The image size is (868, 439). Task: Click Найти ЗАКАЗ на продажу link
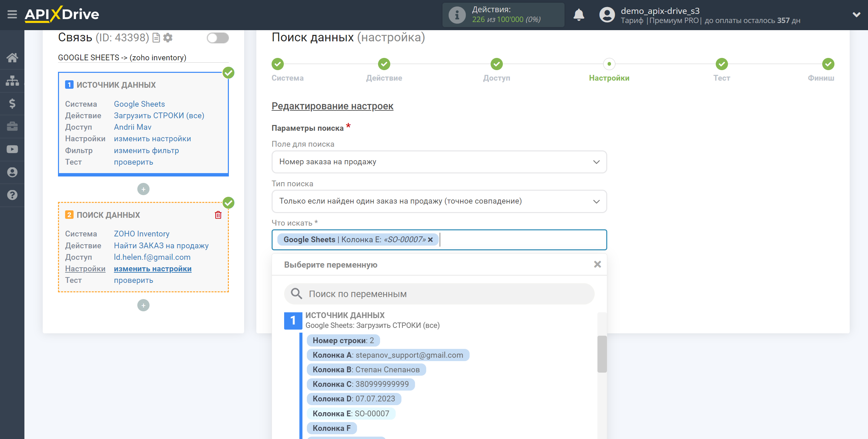(x=161, y=246)
